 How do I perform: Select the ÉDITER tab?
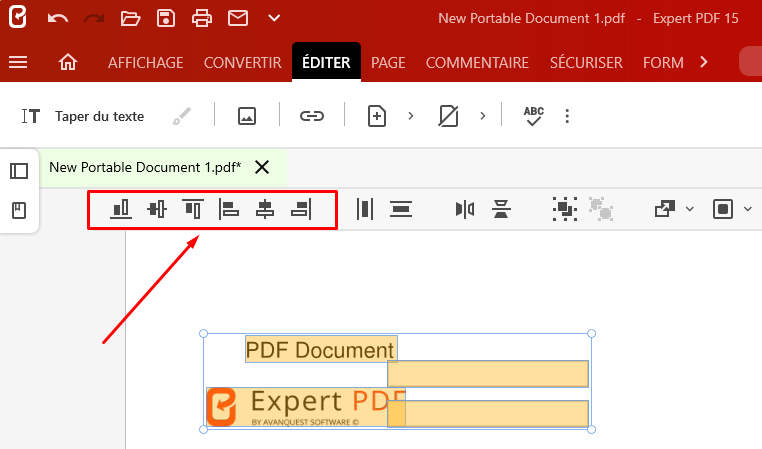(x=326, y=62)
